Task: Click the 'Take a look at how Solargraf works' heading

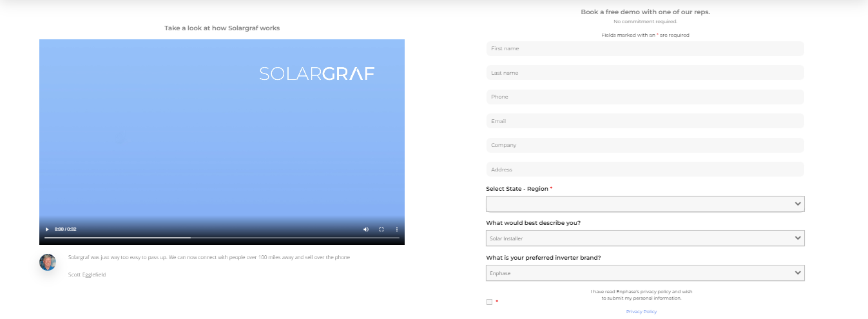Action: point(222,28)
